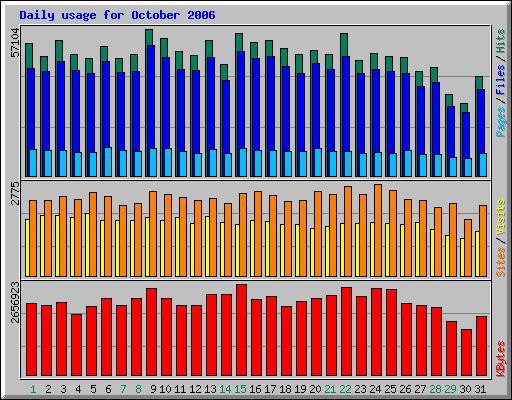Select day 16 on the date axis

[x=255, y=389]
